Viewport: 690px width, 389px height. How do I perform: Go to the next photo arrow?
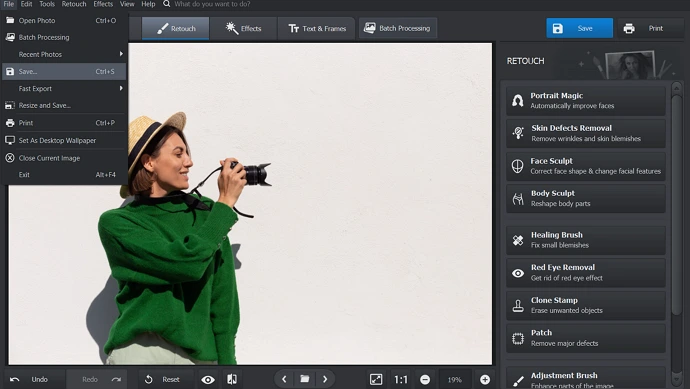[325, 379]
